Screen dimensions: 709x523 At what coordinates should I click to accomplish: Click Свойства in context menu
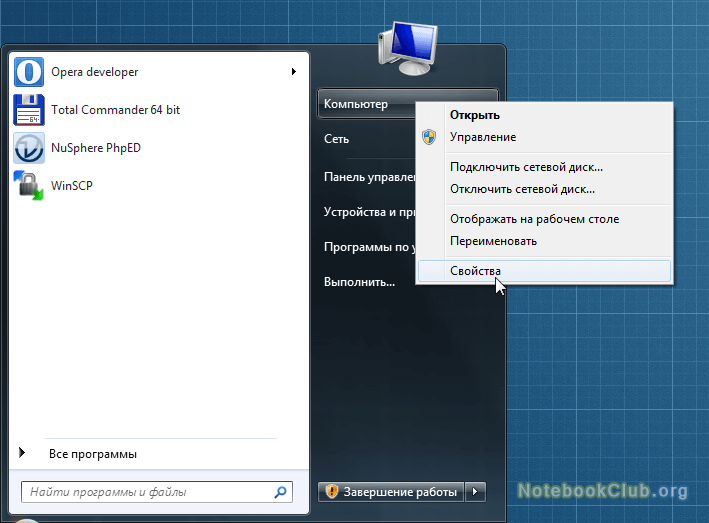[544, 271]
